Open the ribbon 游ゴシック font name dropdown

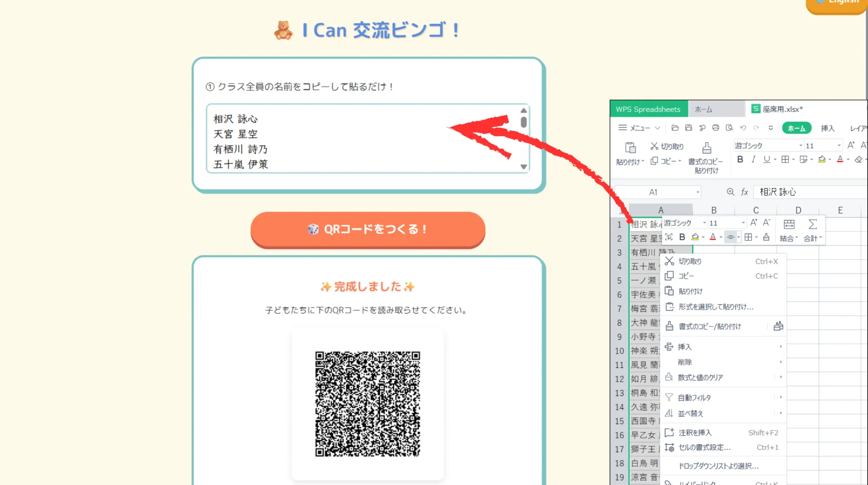pyautogui.click(x=801, y=146)
